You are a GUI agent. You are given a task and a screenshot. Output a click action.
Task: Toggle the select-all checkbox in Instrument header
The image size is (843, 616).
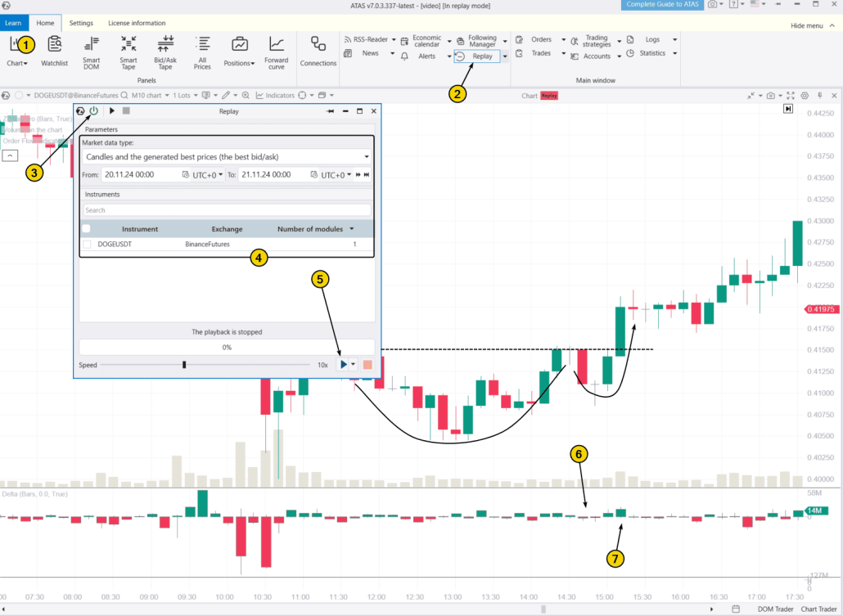coord(87,229)
